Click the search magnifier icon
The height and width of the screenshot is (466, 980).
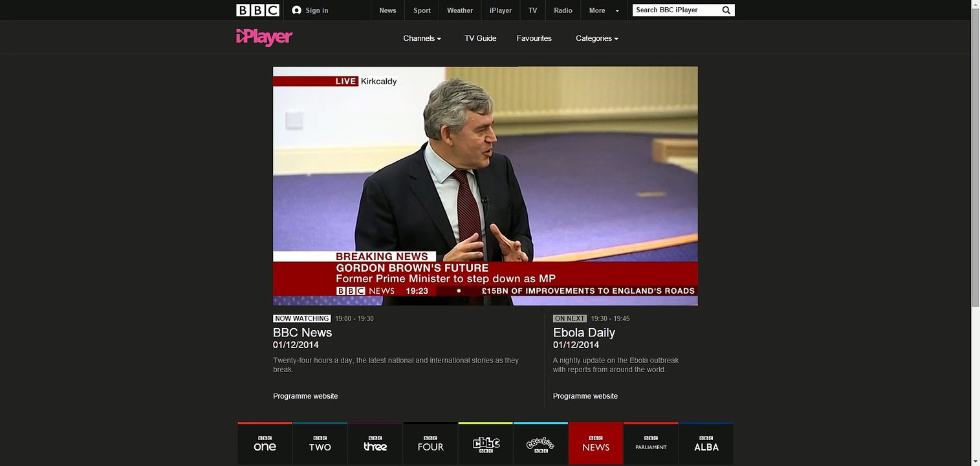tap(726, 10)
